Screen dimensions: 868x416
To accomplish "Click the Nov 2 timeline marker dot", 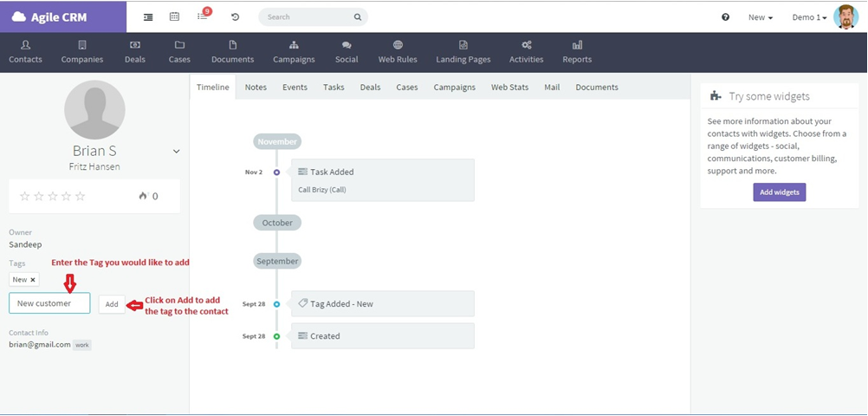I will coord(277,172).
